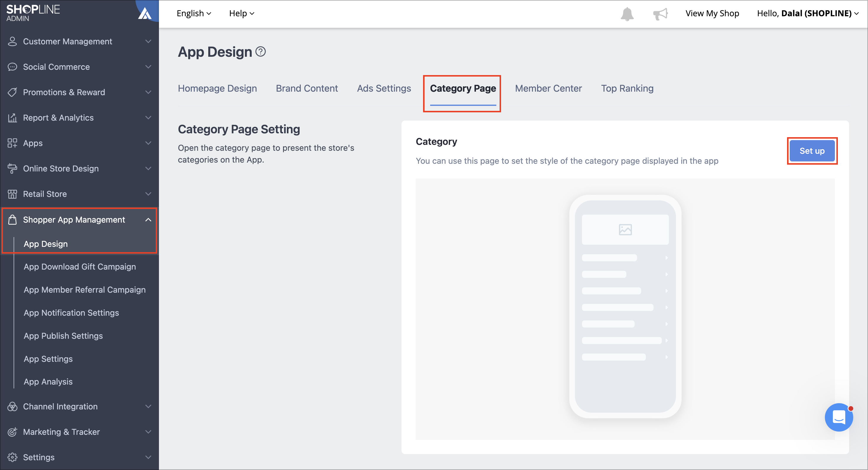Click the Category Page Setting heading
Screen dimensions: 868x470
pyautogui.click(x=239, y=129)
